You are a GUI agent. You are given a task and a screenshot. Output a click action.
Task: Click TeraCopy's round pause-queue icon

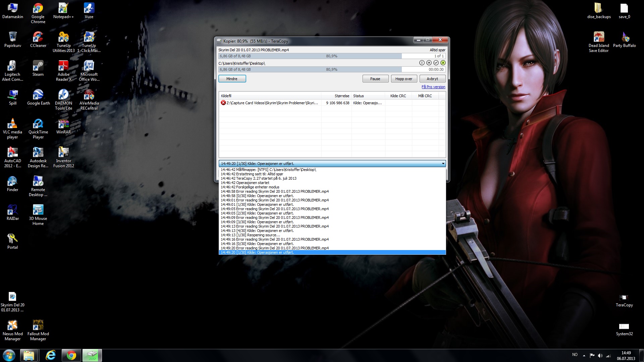[x=422, y=63]
